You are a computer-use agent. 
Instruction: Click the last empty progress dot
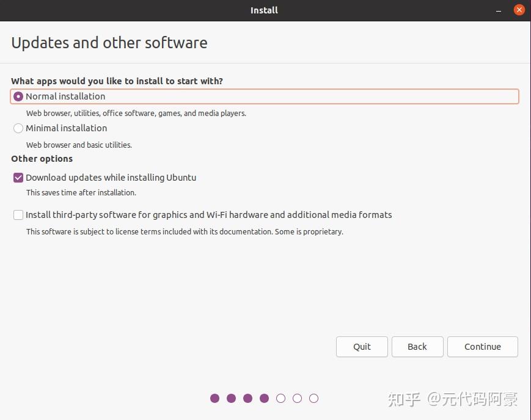pos(313,398)
